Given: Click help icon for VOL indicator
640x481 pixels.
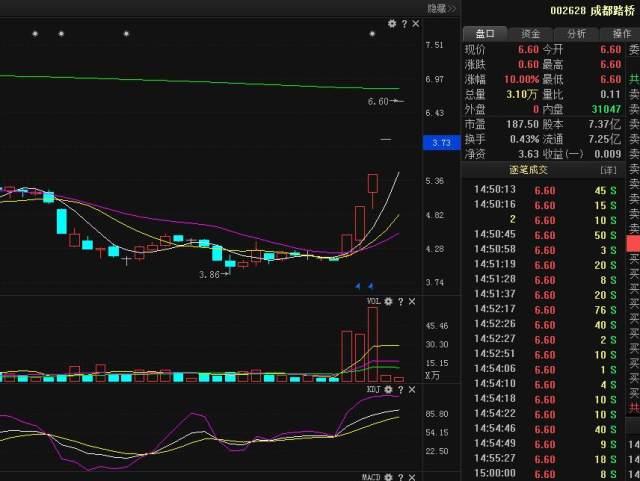Looking at the screenshot, I should click(x=401, y=301).
